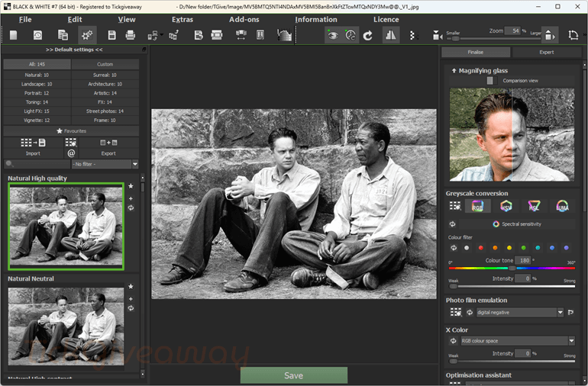Reset the X Color colour space

[x=453, y=341]
